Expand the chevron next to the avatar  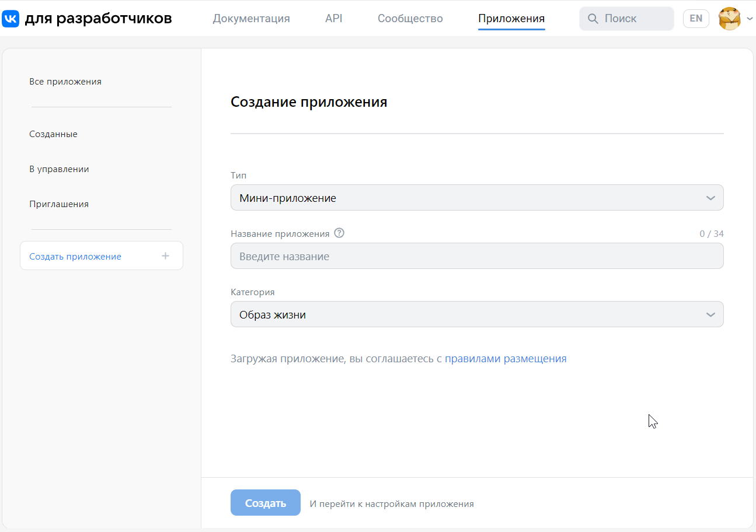[748, 18]
